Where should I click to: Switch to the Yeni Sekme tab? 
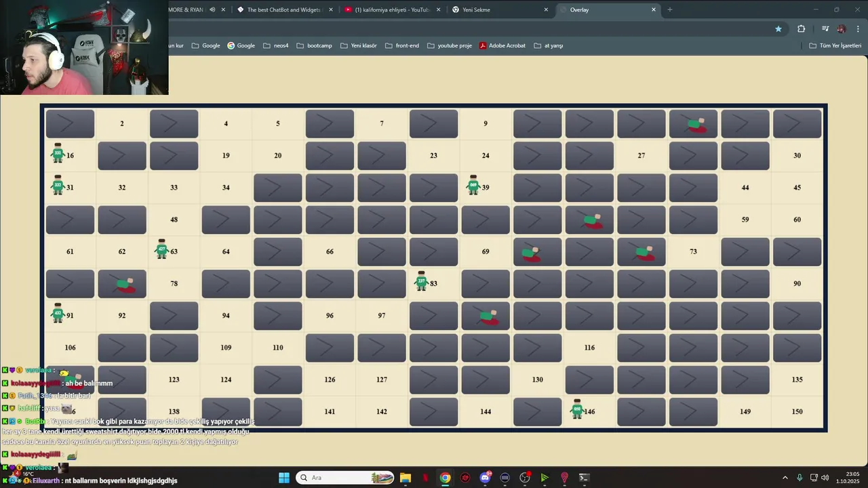point(500,9)
